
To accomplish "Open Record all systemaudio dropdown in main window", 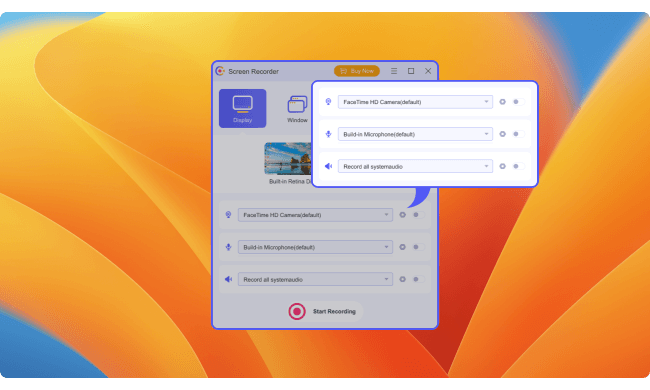I will (315, 279).
